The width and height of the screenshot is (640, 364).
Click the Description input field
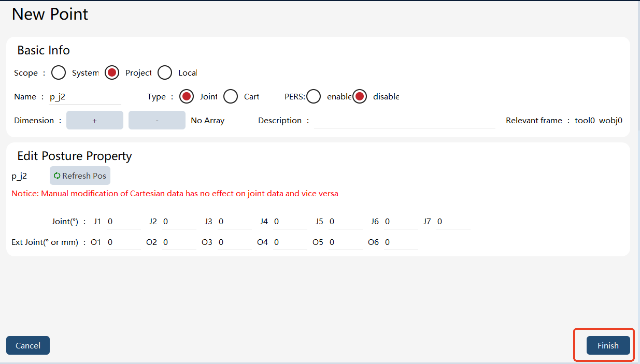pyautogui.click(x=404, y=121)
